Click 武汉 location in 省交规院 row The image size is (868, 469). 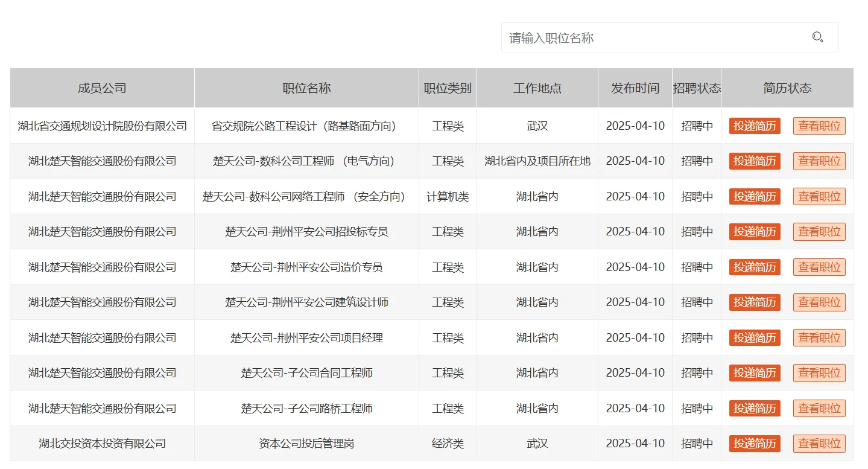click(x=537, y=126)
